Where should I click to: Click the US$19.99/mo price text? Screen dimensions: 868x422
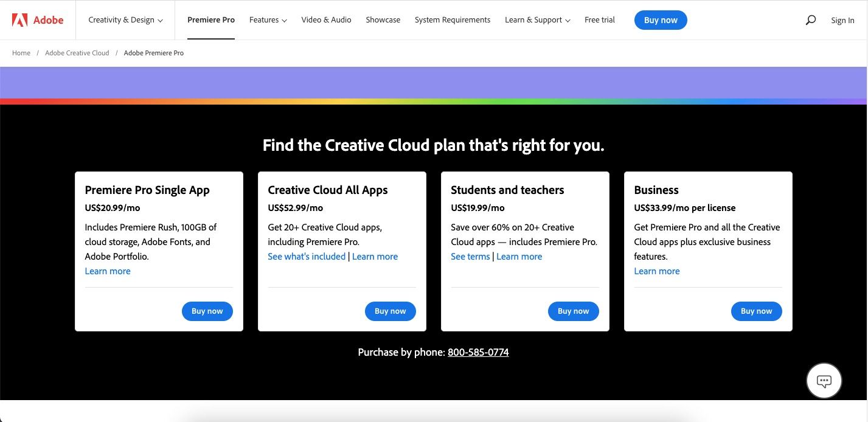coord(478,208)
